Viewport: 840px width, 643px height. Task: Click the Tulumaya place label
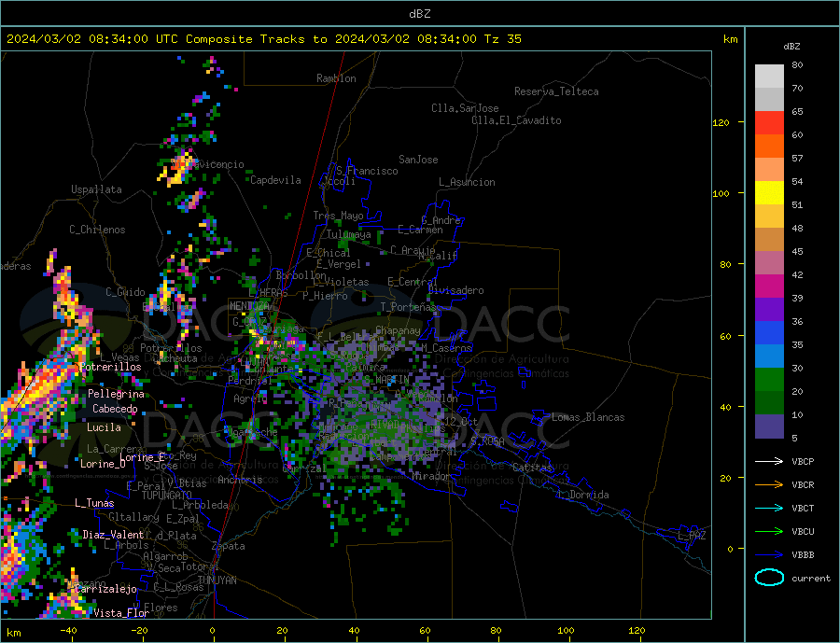349,234
